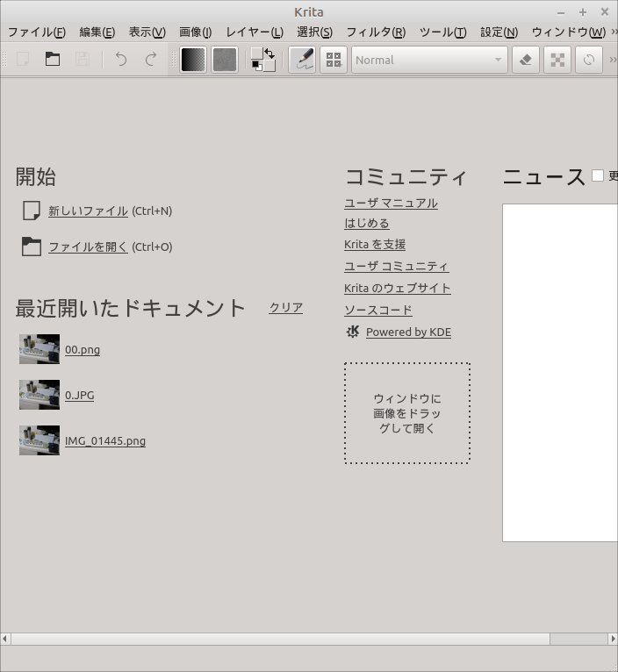The width and height of the screenshot is (618, 672).
Task: Click the new document toolbar icon
Action: tap(23, 59)
